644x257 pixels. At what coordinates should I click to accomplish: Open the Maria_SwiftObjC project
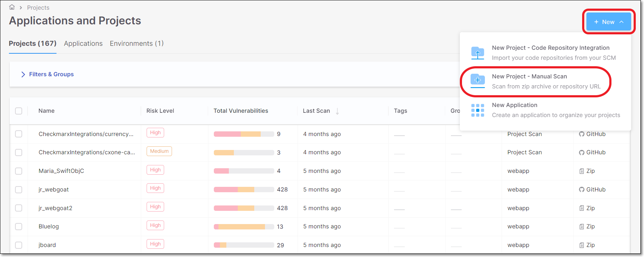pyautogui.click(x=61, y=171)
